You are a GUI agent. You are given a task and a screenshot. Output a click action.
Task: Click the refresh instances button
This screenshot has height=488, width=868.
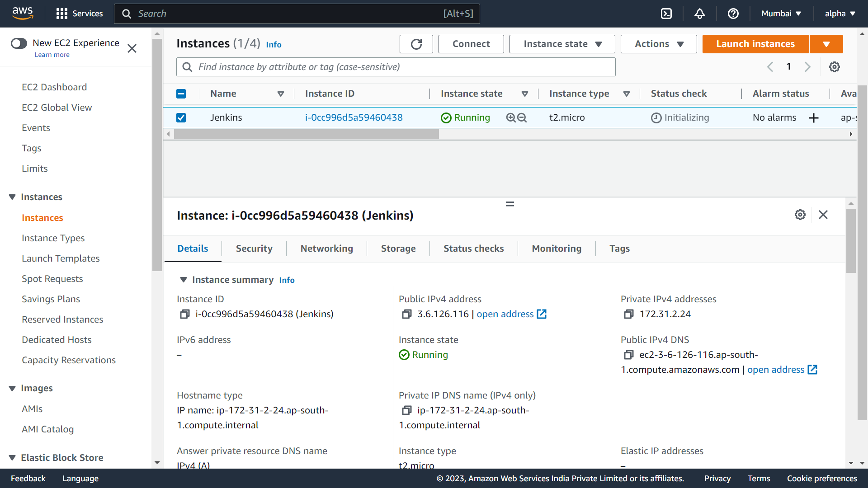pyautogui.click(x=416, y=44)
